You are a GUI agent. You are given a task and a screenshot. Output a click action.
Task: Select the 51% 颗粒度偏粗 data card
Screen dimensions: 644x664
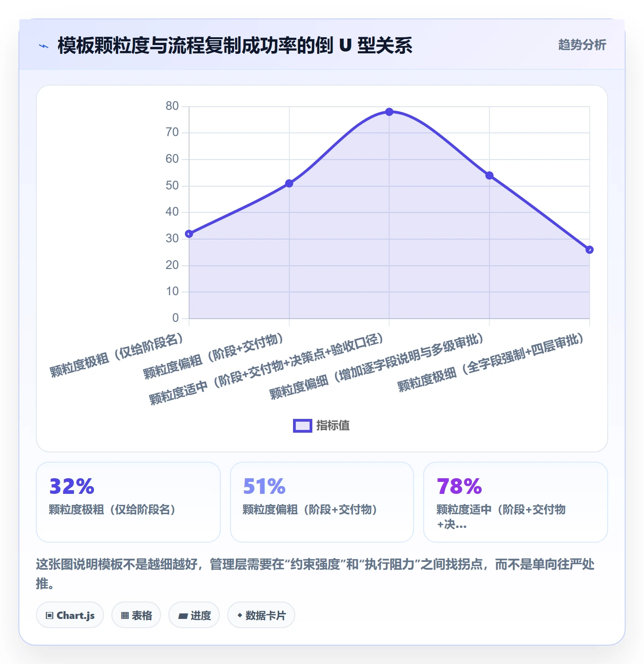point(322,502)
